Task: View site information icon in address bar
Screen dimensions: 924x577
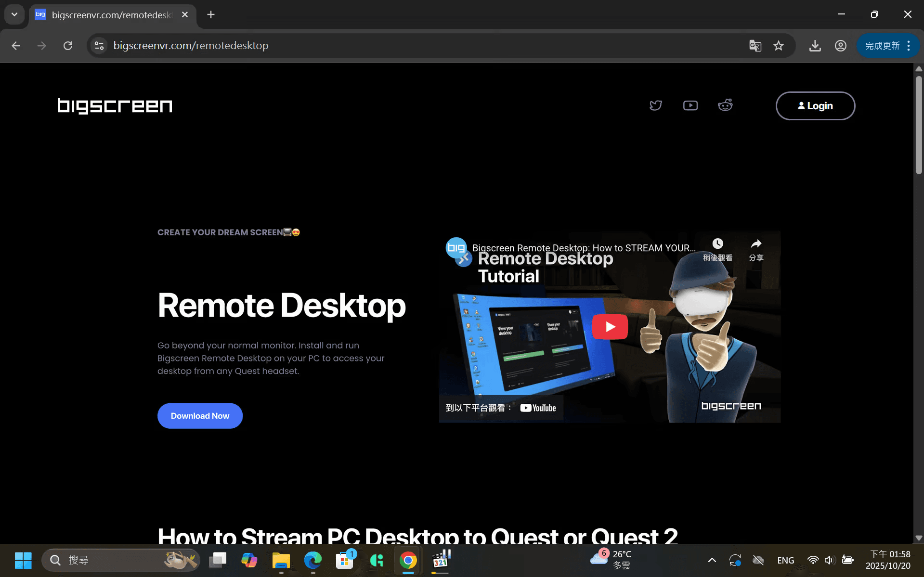Action: point(99,46)
